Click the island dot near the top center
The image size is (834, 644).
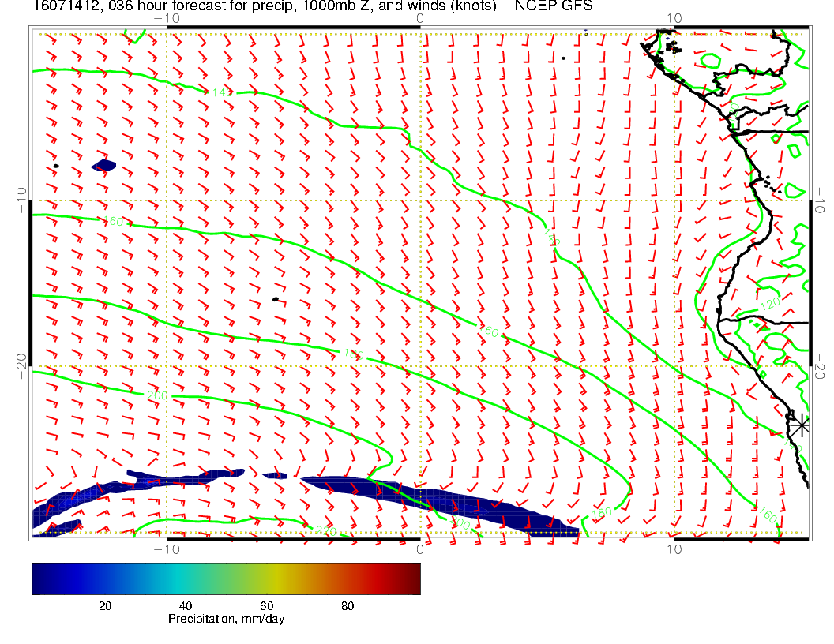tap(563, 58)
